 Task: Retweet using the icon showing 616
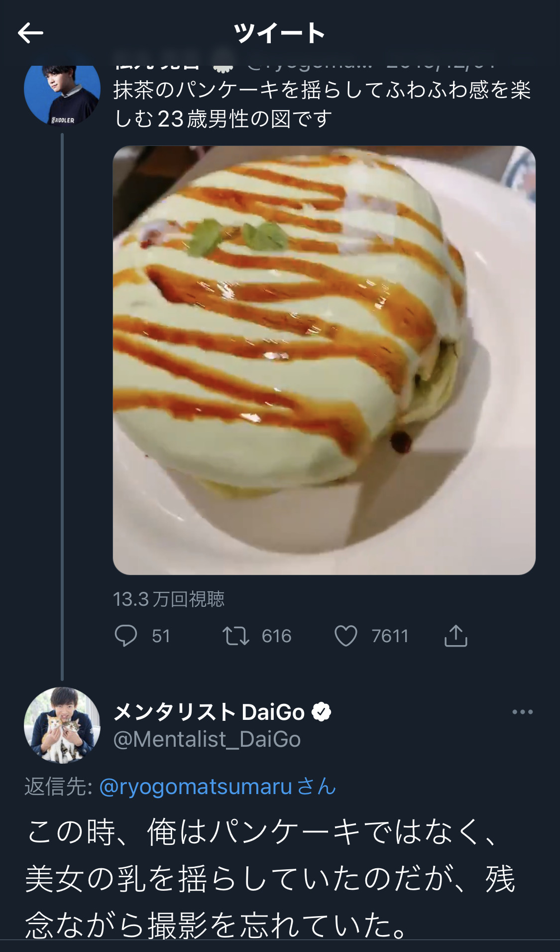(235, 636)
